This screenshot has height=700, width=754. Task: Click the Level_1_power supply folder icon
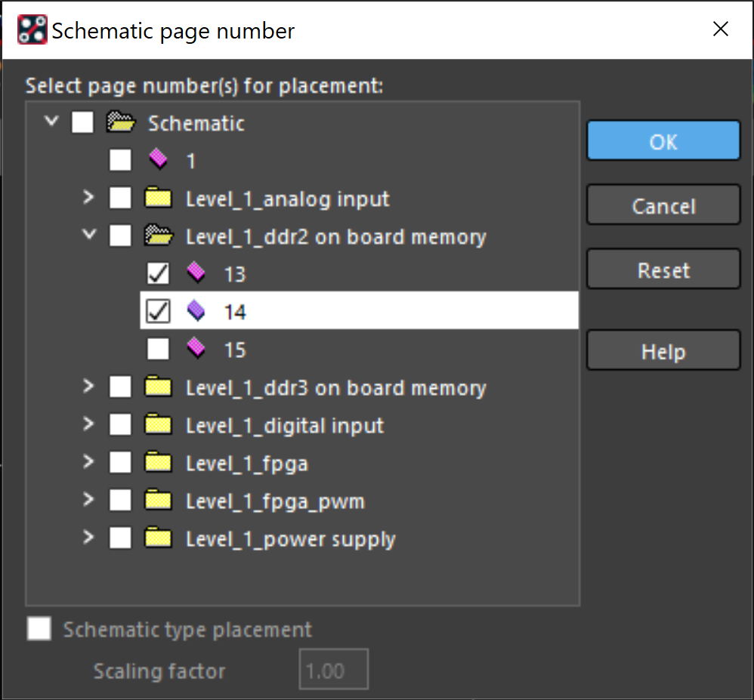coord(158,538)
